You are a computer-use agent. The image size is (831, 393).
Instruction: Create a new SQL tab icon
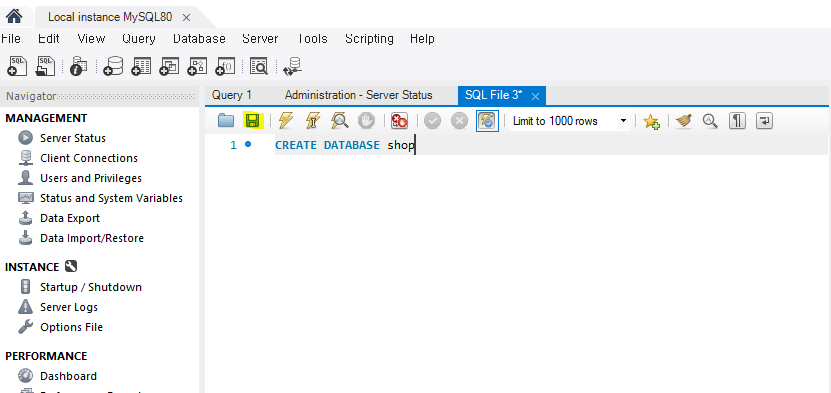(x=17, y=66)
